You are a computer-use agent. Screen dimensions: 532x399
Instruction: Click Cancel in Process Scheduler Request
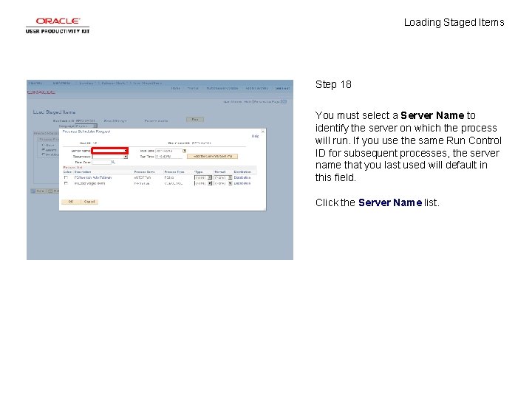89,202
